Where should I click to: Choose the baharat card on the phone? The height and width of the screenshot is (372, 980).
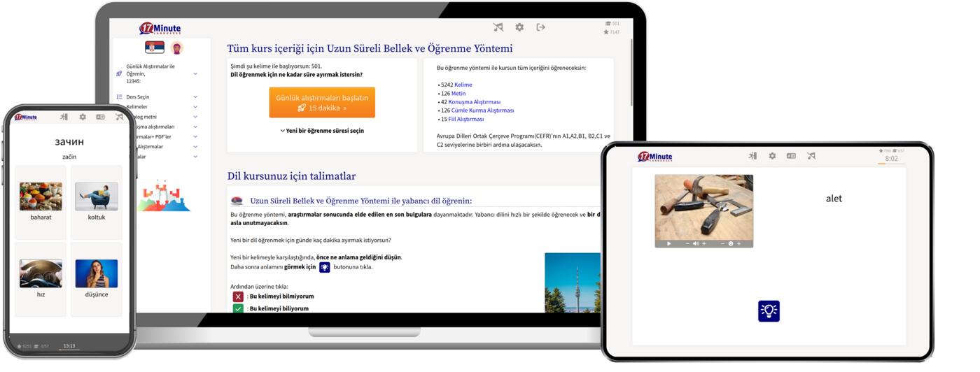coord(41,203)
